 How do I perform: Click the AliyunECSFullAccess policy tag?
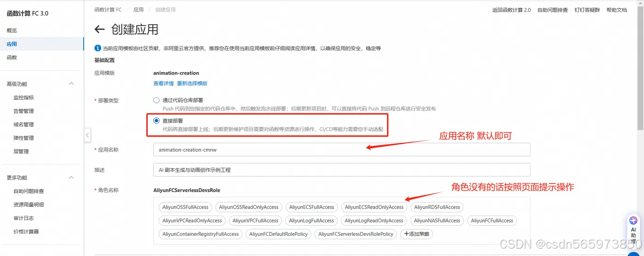(312, 207)
